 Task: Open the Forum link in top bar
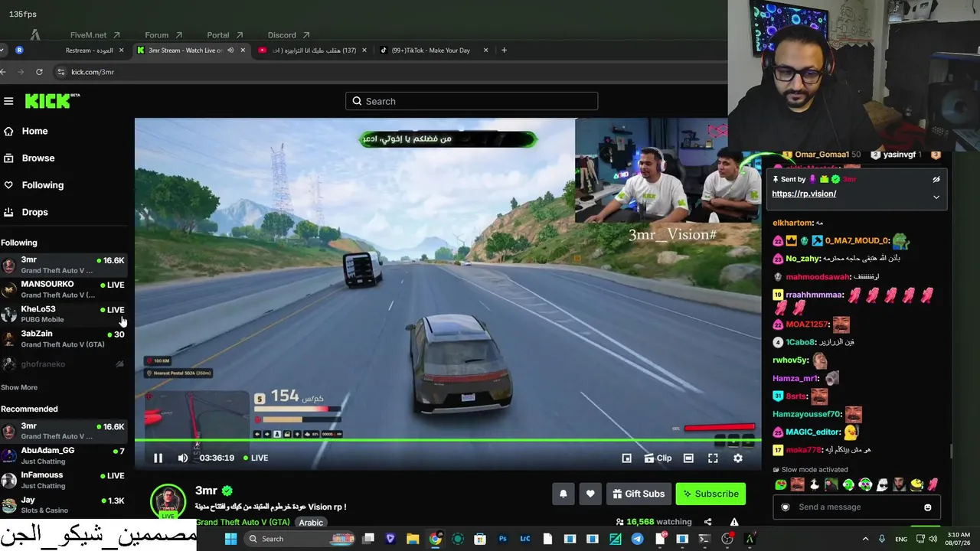coord(164,35)
